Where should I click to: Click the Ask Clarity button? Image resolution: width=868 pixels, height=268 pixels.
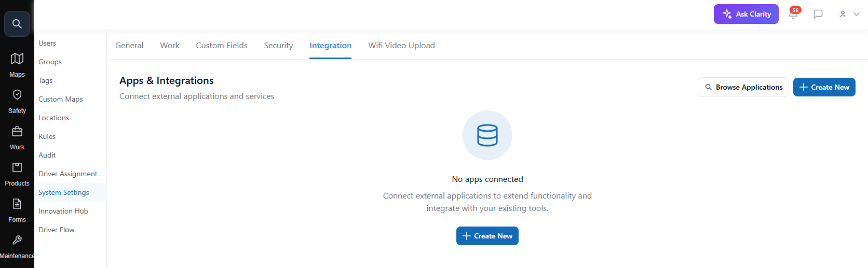click(746, 14)
